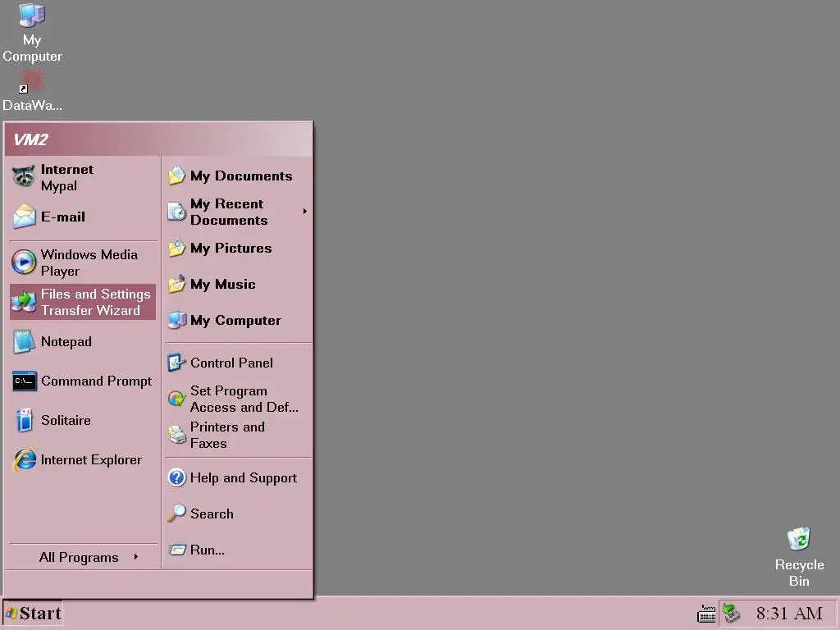Click the Internet Explorer icon
Image resolution: width=840 pixels, height=630 pixels.
point(25,459)
